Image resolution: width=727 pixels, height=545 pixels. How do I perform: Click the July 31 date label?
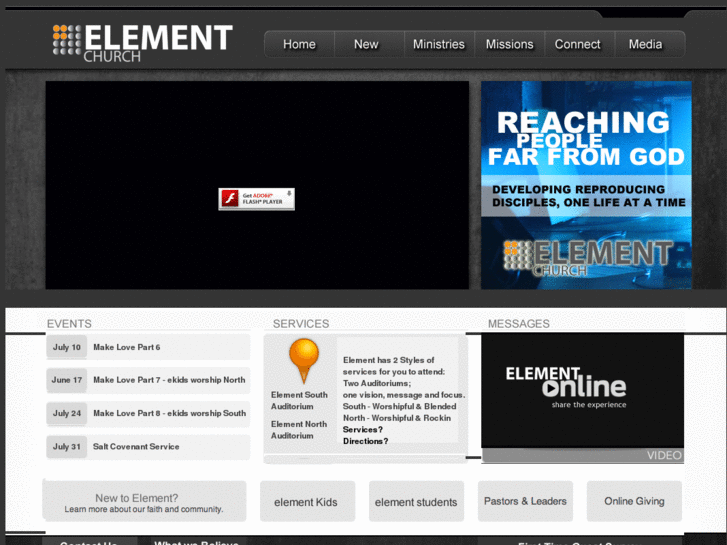click(67, 447)
